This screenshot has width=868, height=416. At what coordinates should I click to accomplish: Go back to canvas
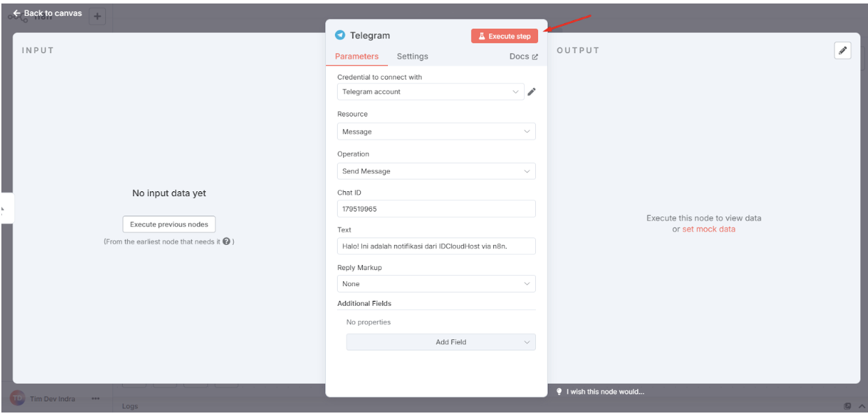coord(47,13)
